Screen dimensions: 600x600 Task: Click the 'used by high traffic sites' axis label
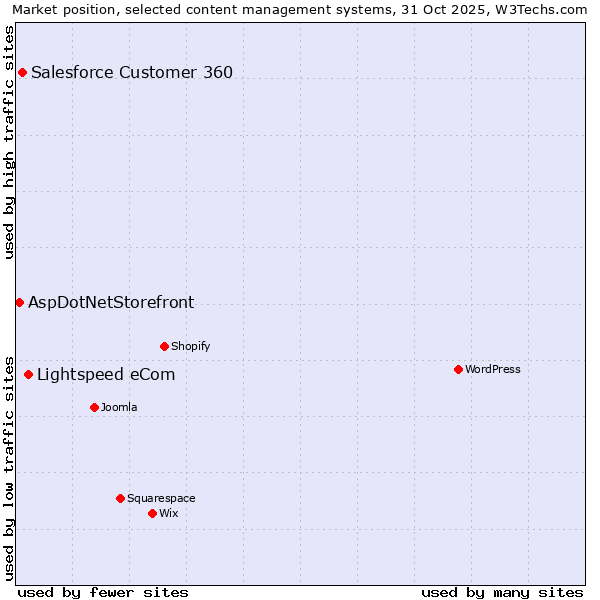pyautogui.click(x=9, y=142)
